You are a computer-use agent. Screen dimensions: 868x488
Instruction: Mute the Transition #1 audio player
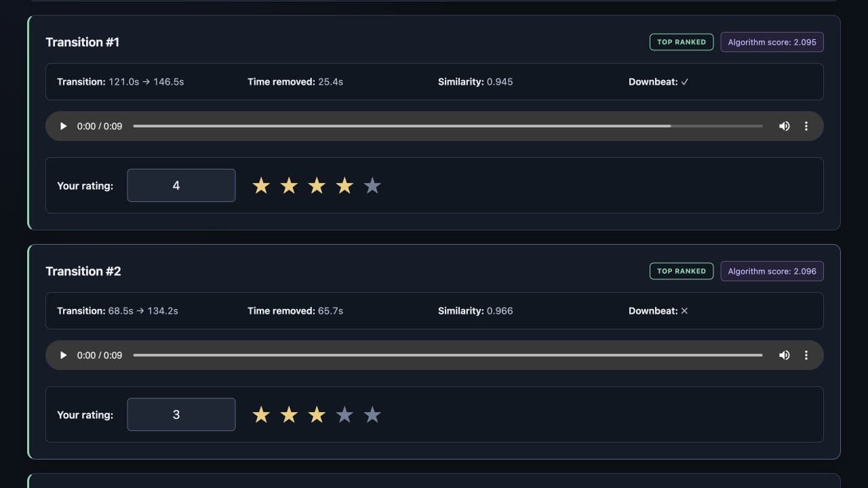[x=785, y=126]
